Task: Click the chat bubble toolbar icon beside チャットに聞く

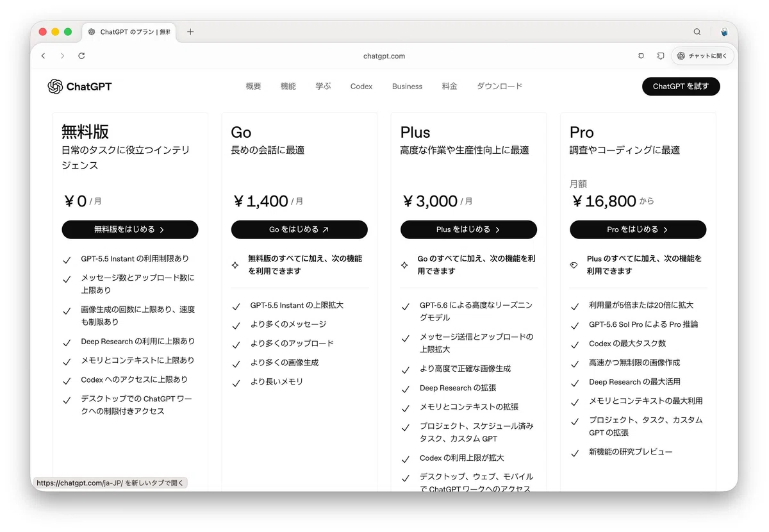Action: (661, 56)
